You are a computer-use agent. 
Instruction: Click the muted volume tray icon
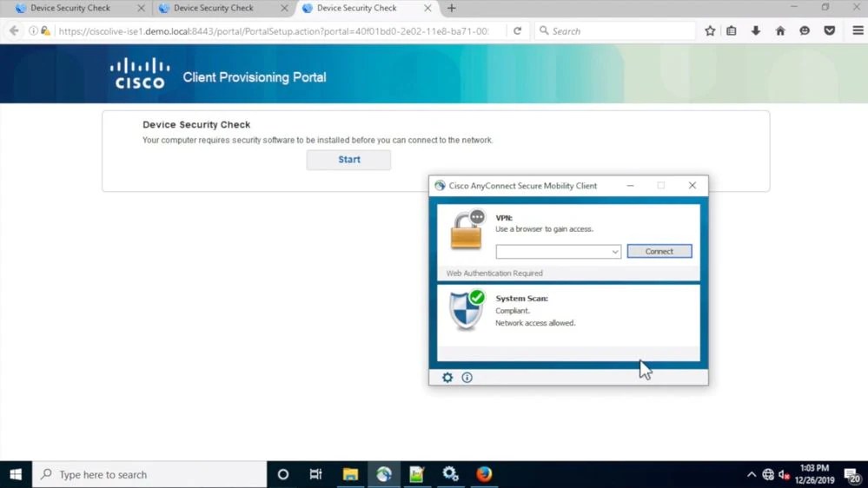pyautogui.click(x=784, y=475)
